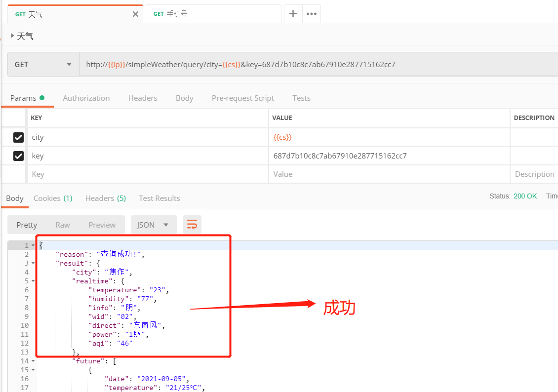The width and height of the screenshot is (558, 392).
Task: Close the 天气 request tab
Action: coord(135,14)
